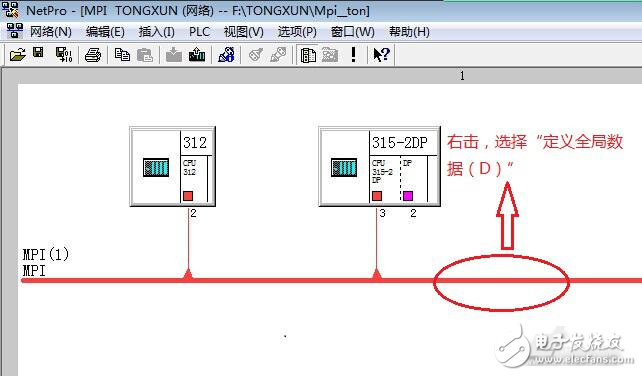
Task: Select the 312 CPU station block
Action: [x=172, y=166]
